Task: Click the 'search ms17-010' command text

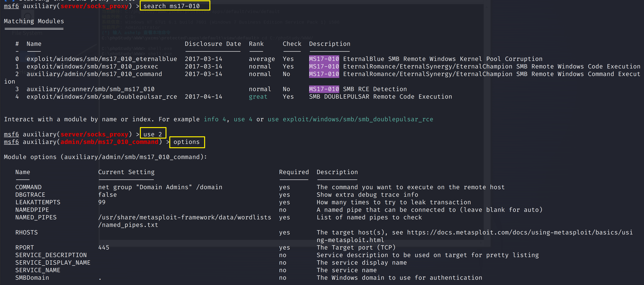Action: (x=171, y=6)
